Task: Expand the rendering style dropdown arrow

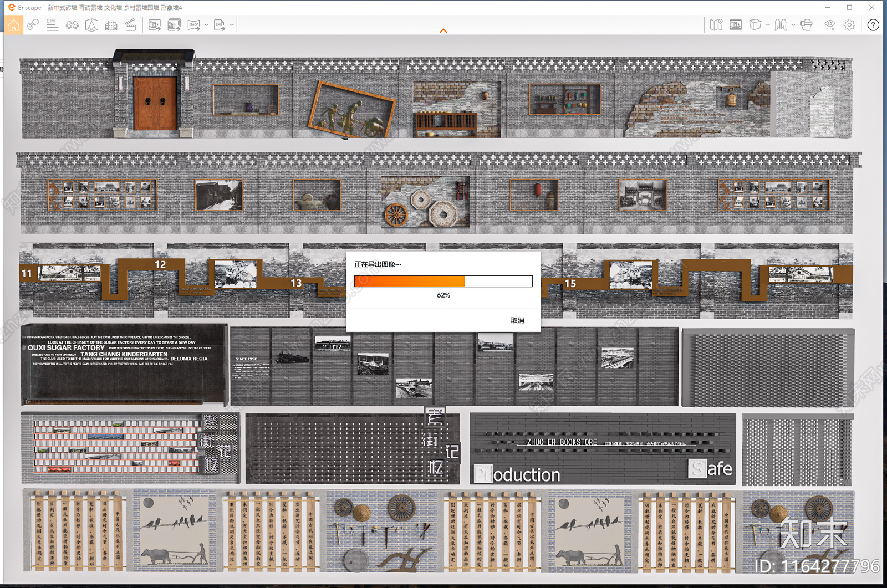Action: tap(793, 25)
